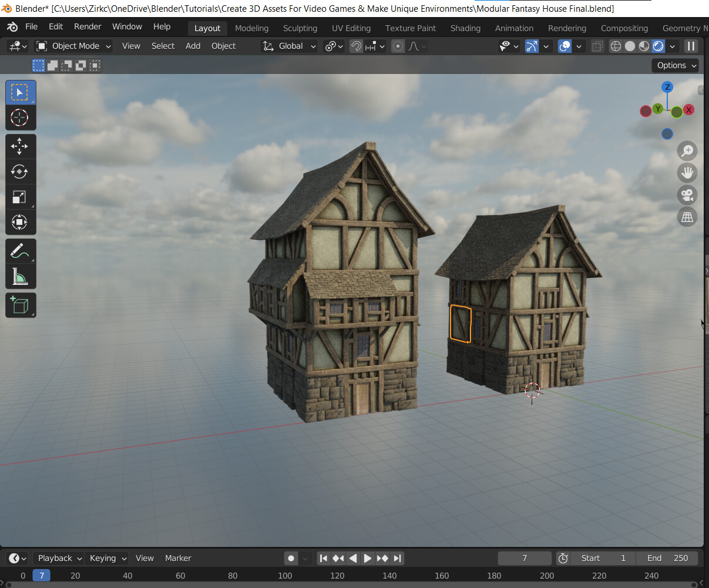Toggle snapping magnet icon
709x588 pixels.
point(356,46)
